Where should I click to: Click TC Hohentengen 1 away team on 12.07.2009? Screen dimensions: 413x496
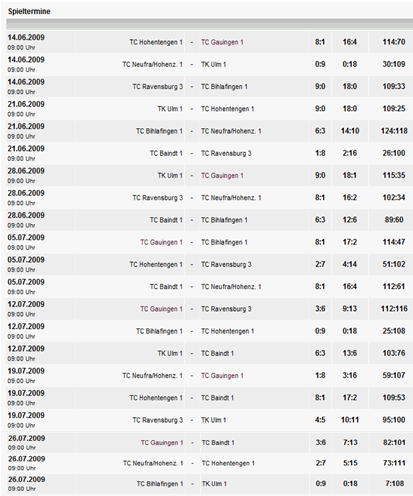click(x=227, y=331)
